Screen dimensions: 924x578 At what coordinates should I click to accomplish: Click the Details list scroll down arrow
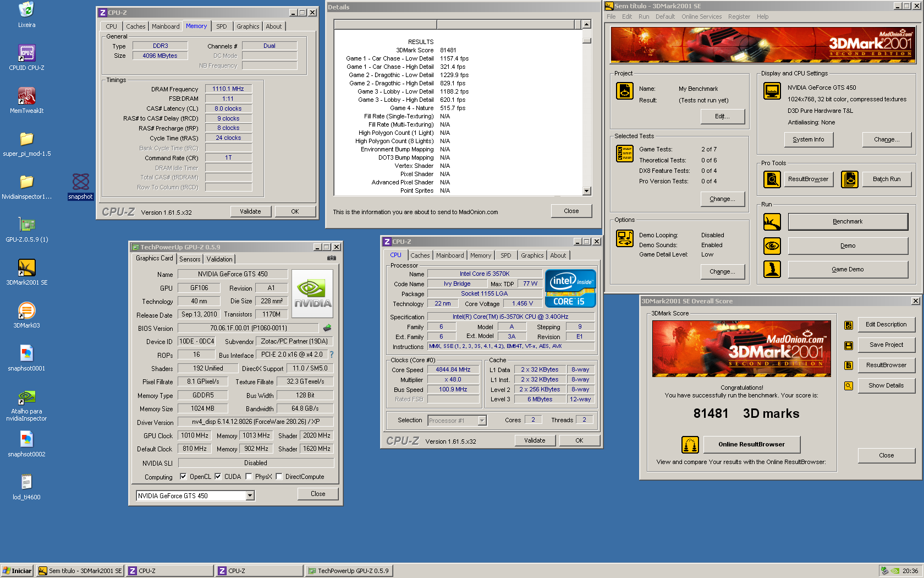(x=586, y=191)
